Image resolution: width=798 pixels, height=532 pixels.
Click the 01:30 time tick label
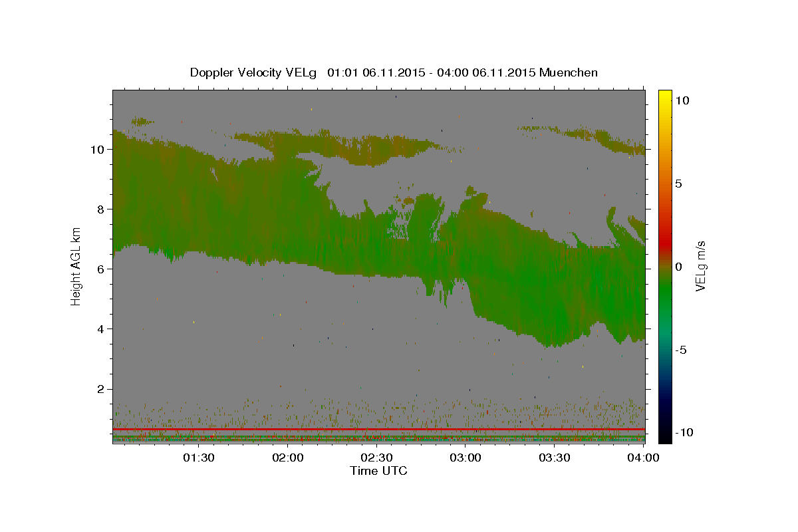[199, 458]
